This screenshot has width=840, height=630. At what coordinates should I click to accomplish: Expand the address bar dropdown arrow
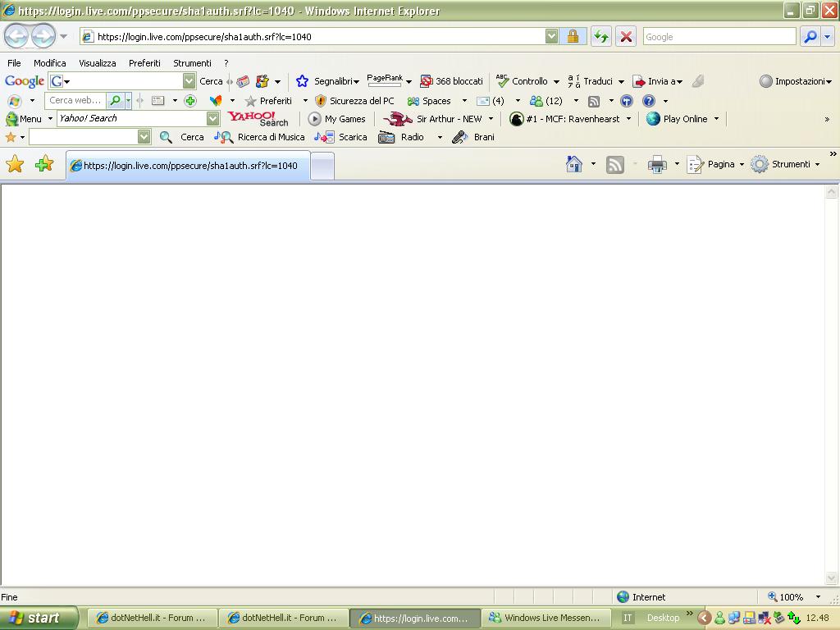[x=552, y=36]
